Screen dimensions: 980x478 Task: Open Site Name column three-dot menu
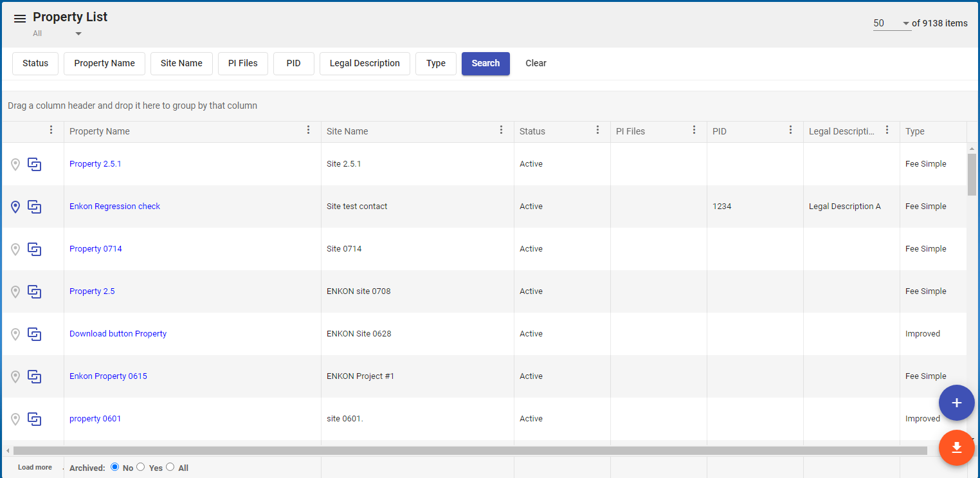(502, 131)
